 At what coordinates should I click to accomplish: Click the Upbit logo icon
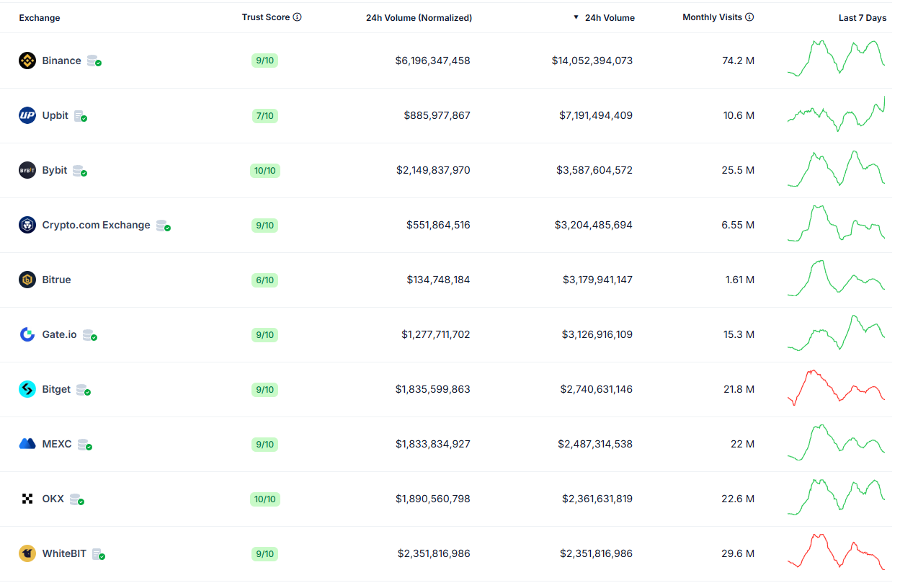coord(27,115)
